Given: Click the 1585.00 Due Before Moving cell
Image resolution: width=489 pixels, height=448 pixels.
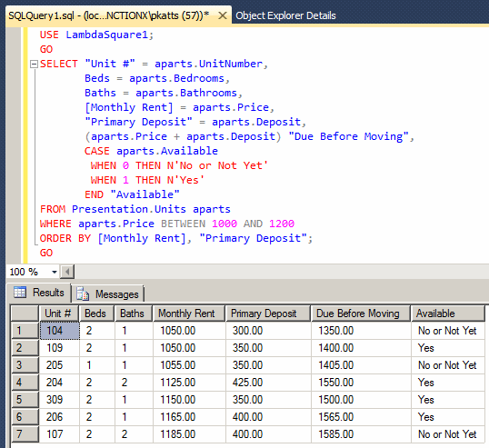Looking at the screenshot, I should [361, 434].
